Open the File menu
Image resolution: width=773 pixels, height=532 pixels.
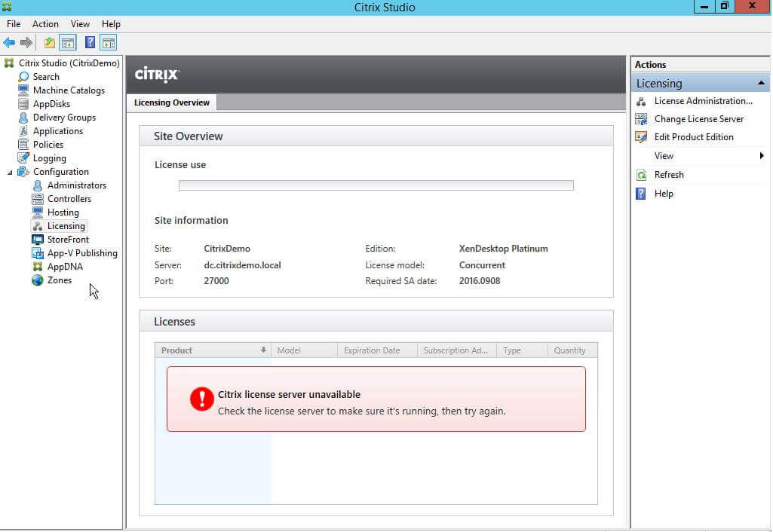tap(14, 24)
